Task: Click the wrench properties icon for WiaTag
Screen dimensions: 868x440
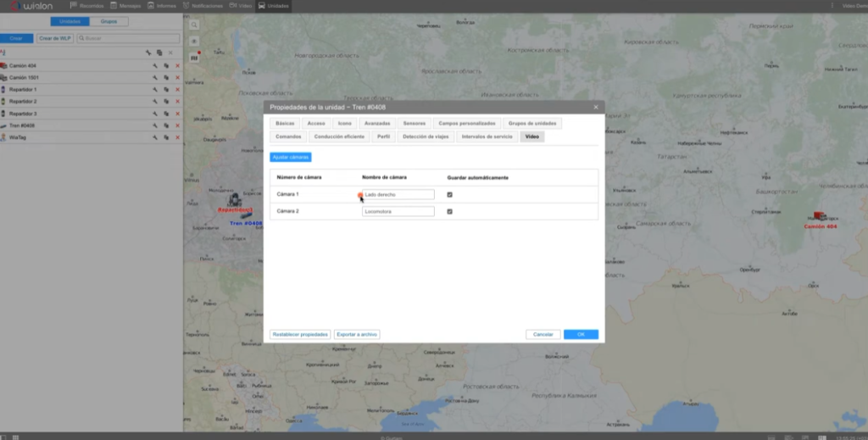Action: point(155,137)
